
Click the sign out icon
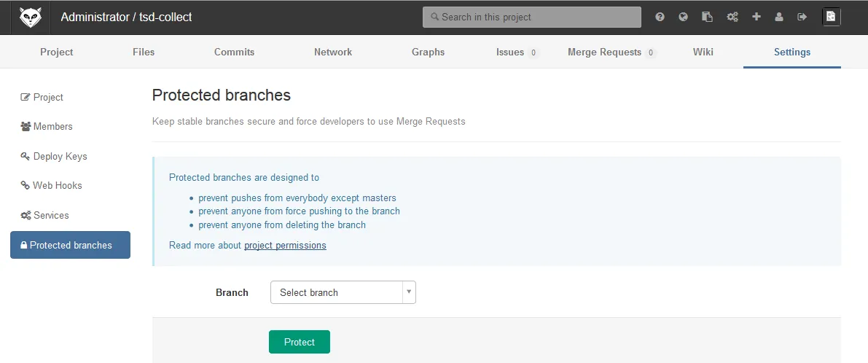coord(802,17)
